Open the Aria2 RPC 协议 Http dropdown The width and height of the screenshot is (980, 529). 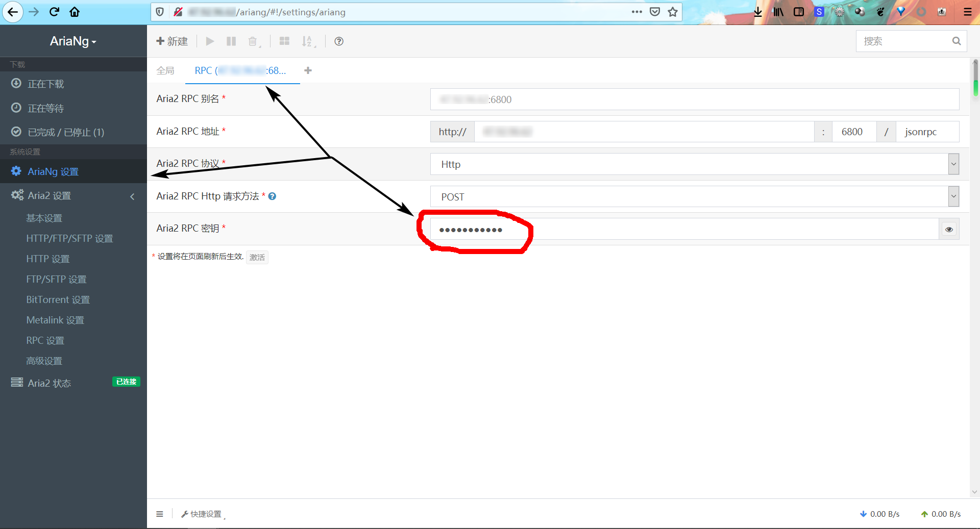[x=953, y=164]
